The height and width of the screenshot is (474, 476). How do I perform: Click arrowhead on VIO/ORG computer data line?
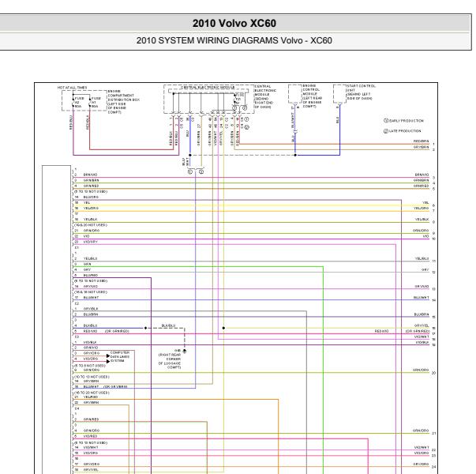108,362
